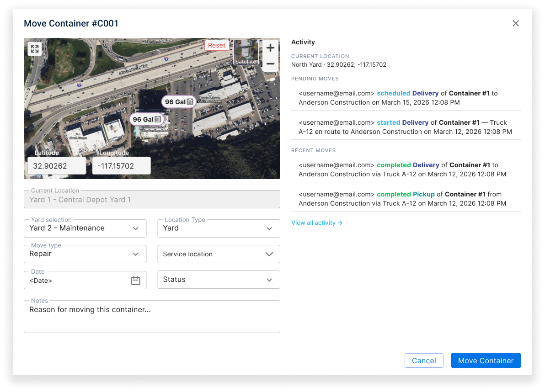This screenshot has width=545, height=392.
Task: Click the started Delivery pending move entry
Action: pos(406,127)
